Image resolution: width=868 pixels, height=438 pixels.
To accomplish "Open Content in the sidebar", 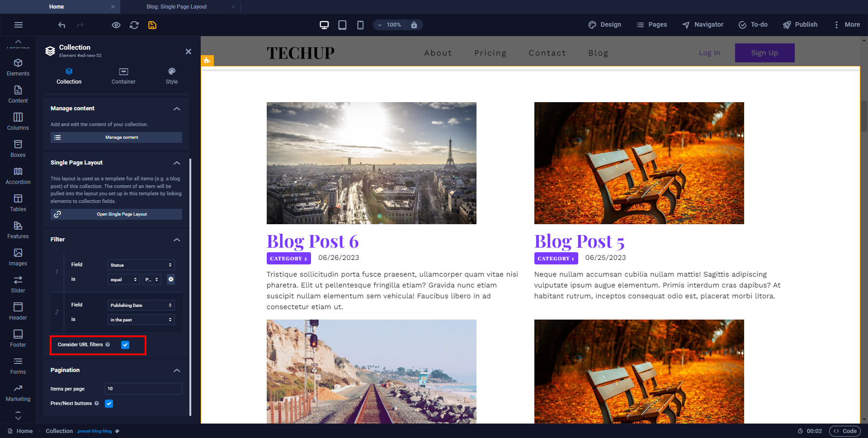I will coord(18,94).
